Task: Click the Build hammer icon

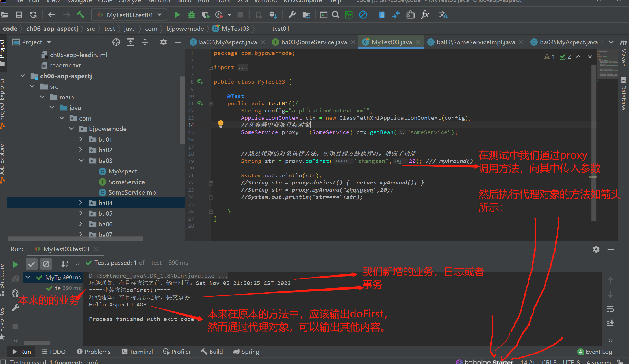Action: coord(81,15)
